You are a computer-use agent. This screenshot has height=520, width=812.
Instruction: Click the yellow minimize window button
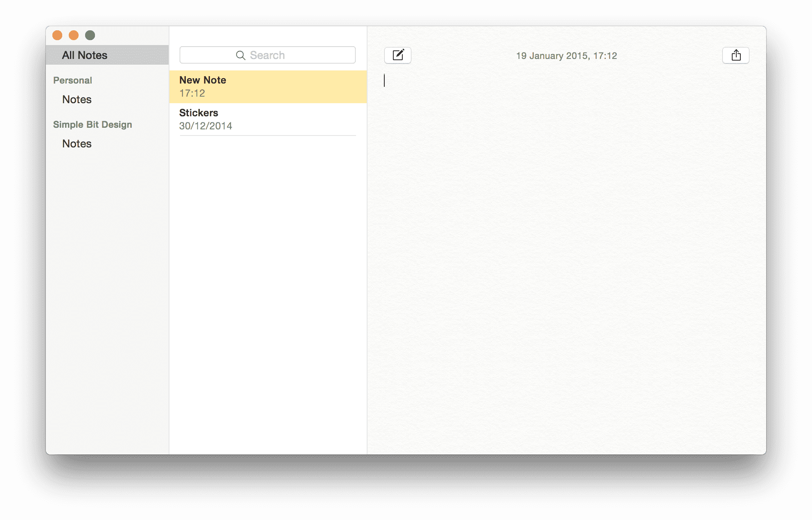[x=74, y=35]
